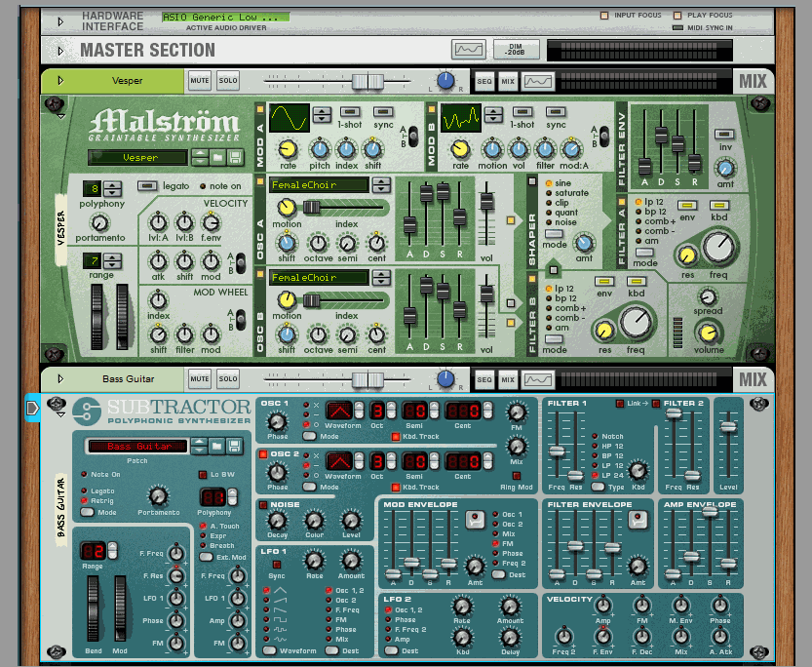Click the Vesper channel waveform icon
The image size is (812, 667).
click(538, 81)
